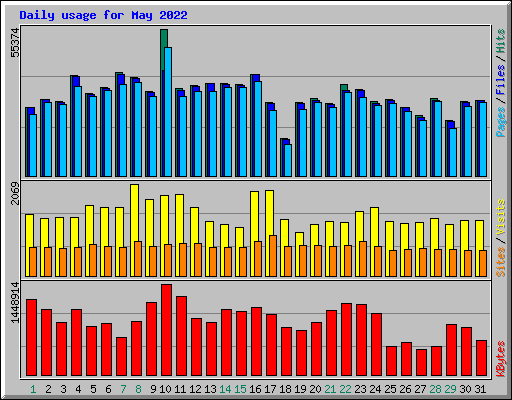Click the Hits legend label

(500, 41)
